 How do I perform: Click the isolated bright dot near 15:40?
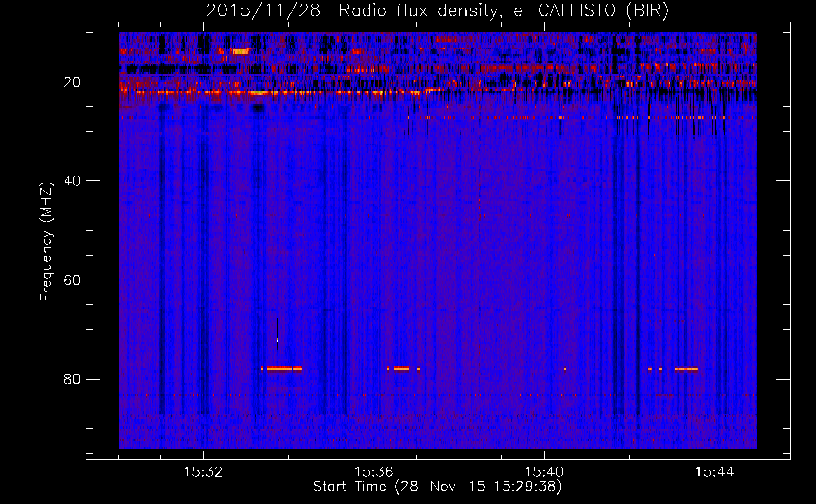tap(565, 369)
